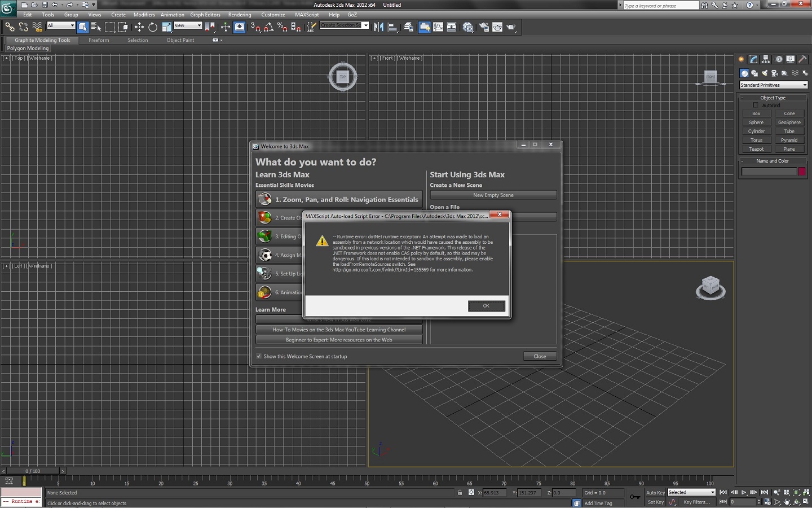
Task: Open the Modifiers menu
Action: pos(144,15)
